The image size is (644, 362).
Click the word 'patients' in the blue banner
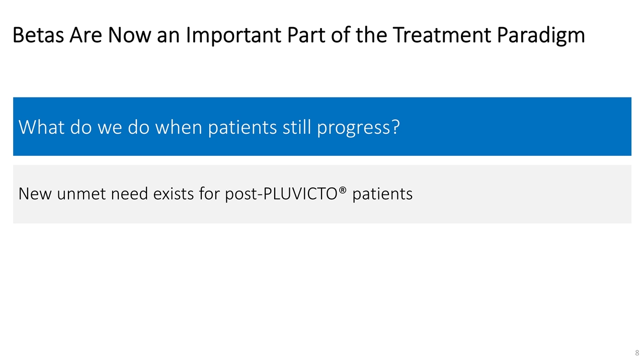pos(243,128)
